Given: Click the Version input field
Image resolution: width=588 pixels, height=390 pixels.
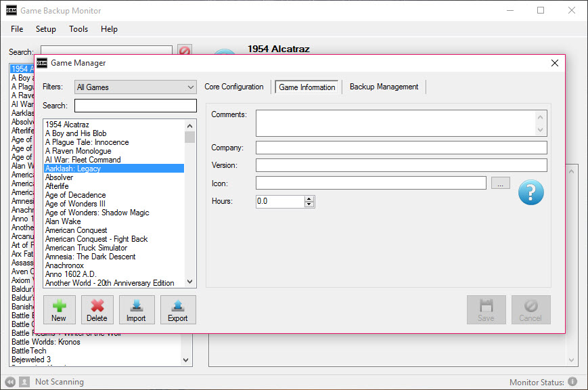Looking at the screenshot, I should click(401, 165).
